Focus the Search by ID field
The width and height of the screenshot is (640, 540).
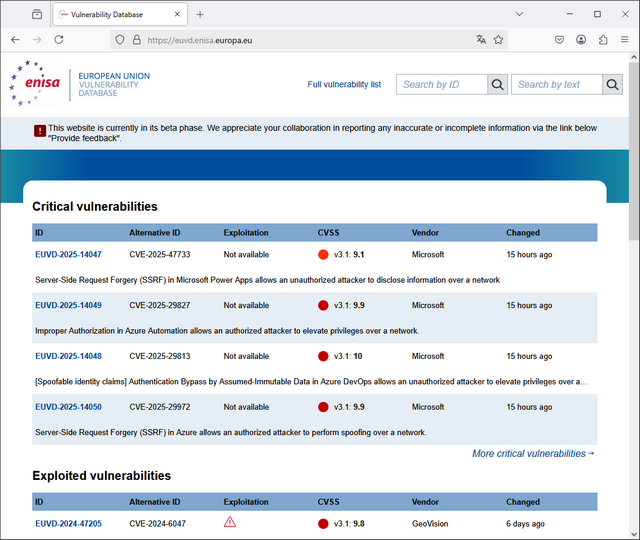pyautogui.click(x=442, y=84)
